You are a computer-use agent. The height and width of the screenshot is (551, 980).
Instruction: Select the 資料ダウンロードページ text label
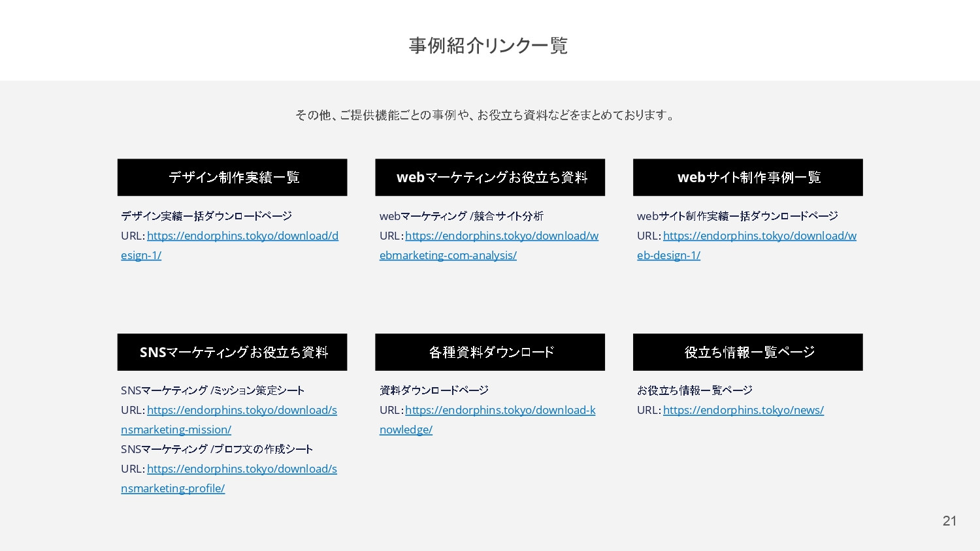tap(433, 390)
